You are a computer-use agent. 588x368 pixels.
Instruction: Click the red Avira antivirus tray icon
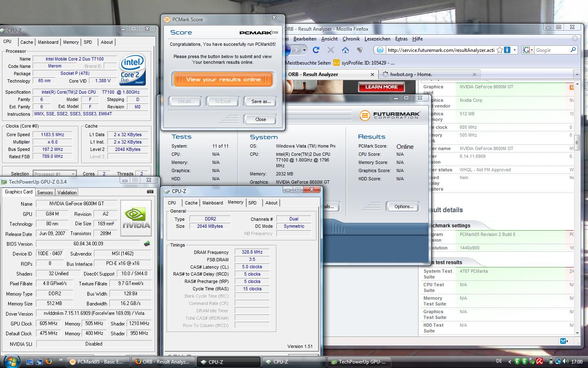tap(539, 361)
